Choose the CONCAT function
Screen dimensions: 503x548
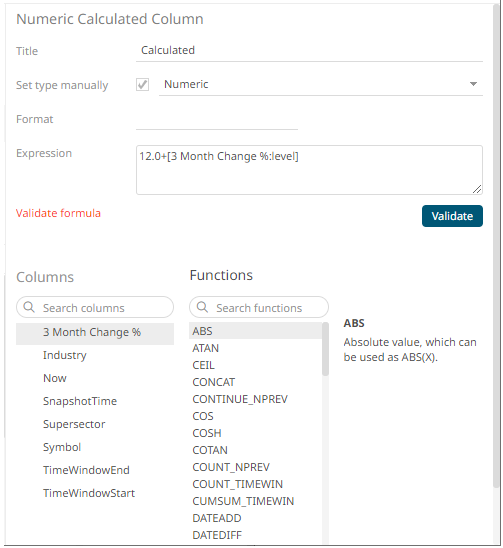(255, 382)
